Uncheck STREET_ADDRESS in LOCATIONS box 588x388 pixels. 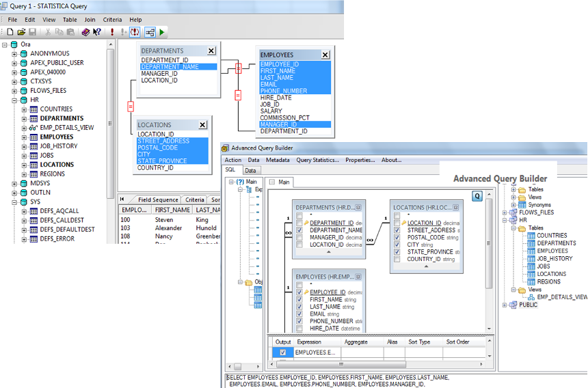[397, 230]
